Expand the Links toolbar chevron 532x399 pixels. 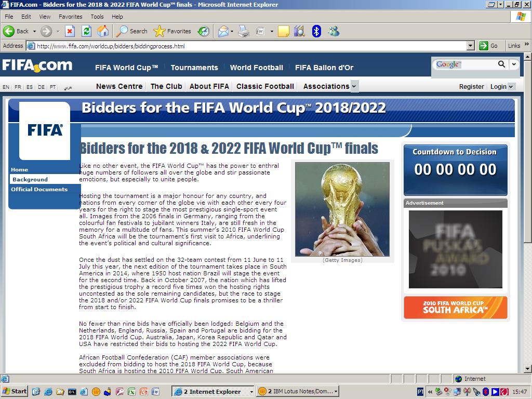pyautogui.click(x=527, y=44)
